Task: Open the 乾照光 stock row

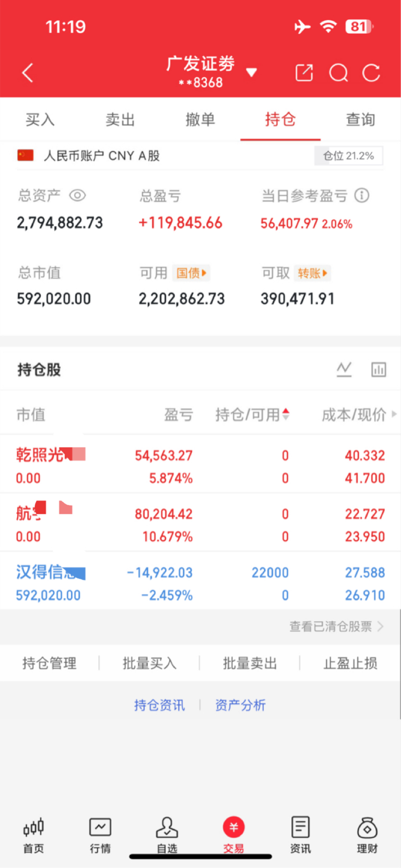Action: (200, 464)
